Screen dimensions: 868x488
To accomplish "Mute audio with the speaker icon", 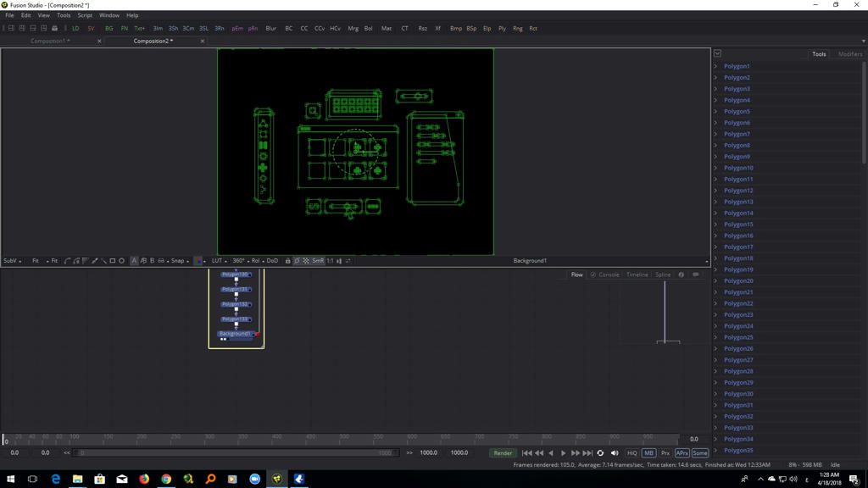I will pyautogui.click(x=615, y=453).
